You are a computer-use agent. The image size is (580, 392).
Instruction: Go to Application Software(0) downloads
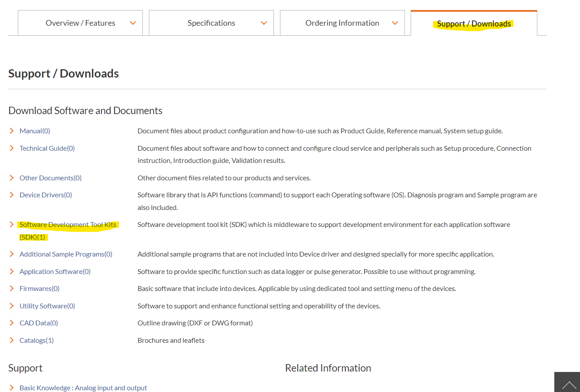tap(55, 271)
